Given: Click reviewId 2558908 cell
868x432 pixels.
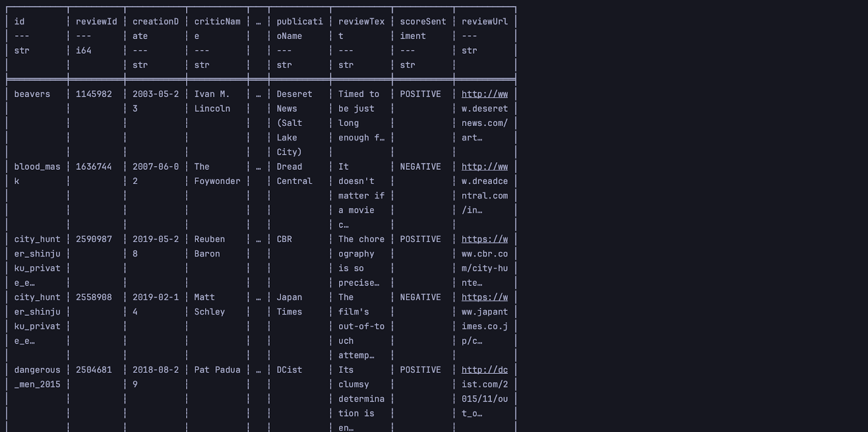Looking at the screenshot, I should tap(94, 297).
